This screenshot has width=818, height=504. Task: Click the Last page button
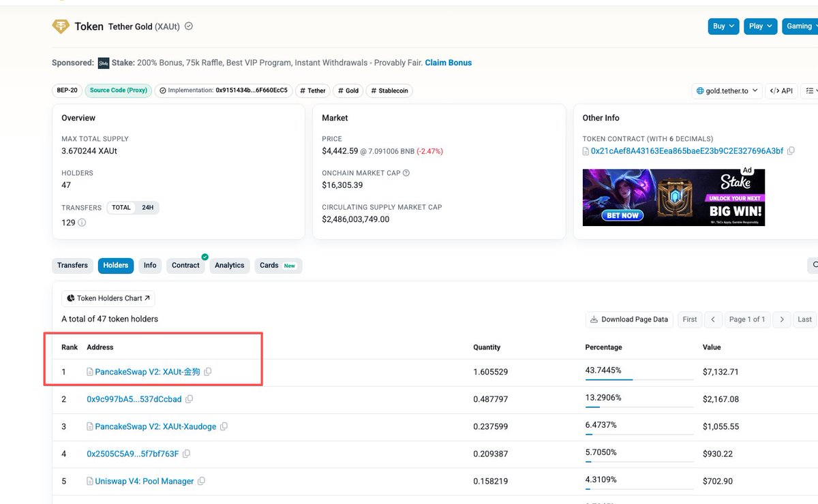(x=805, y=319)
